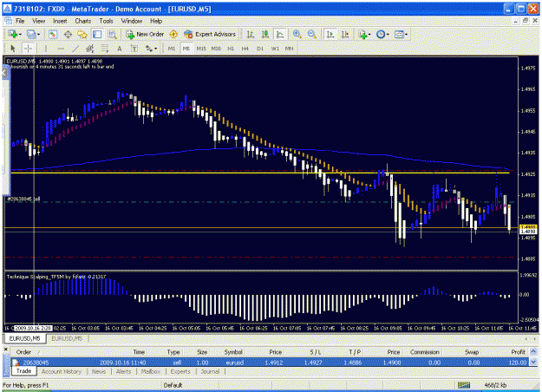Select the Cursor arrow tool

[x=13, y=49]
